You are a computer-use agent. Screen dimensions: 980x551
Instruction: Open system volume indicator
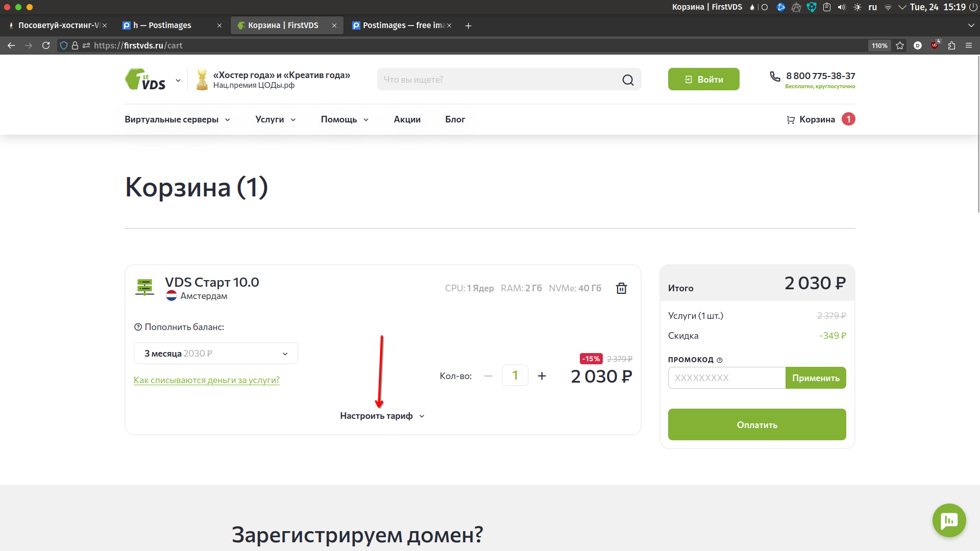coord(842,7)
